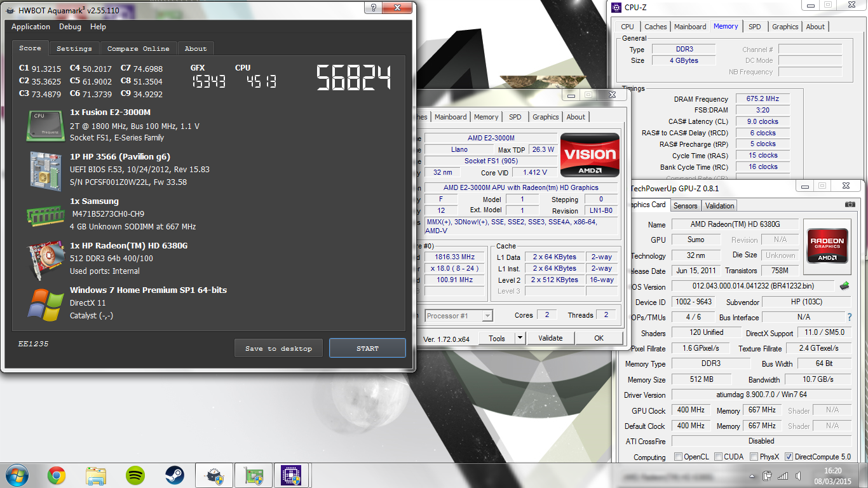Click the Windows logo icon in Aquamark
This screenshot has width=868, height=488.
(45, 304)
